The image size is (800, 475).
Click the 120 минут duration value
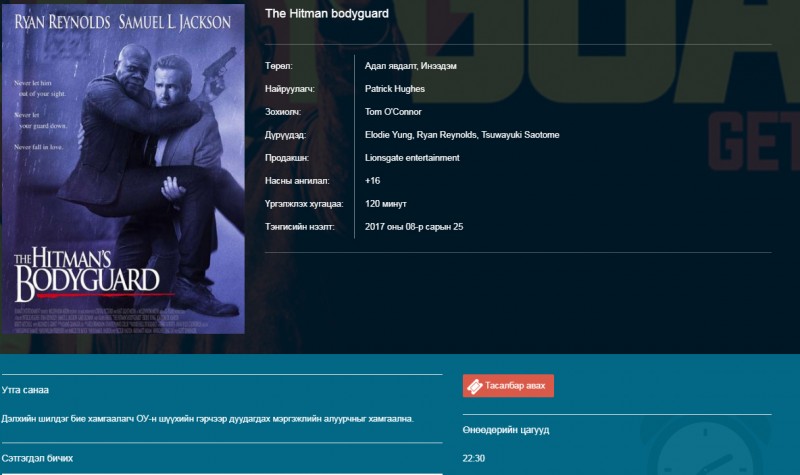[385, 204]
